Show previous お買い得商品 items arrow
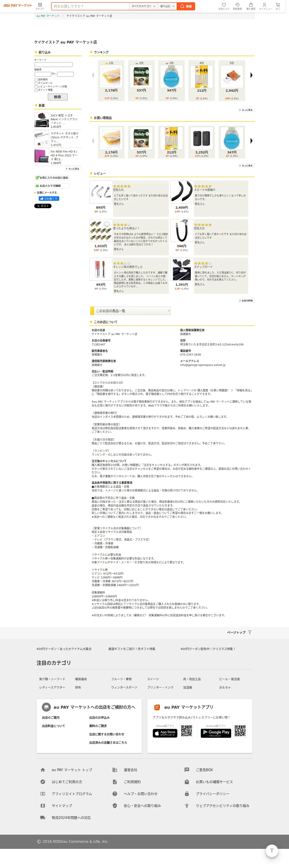Viewport: 289px width, 868px height. 93,141
